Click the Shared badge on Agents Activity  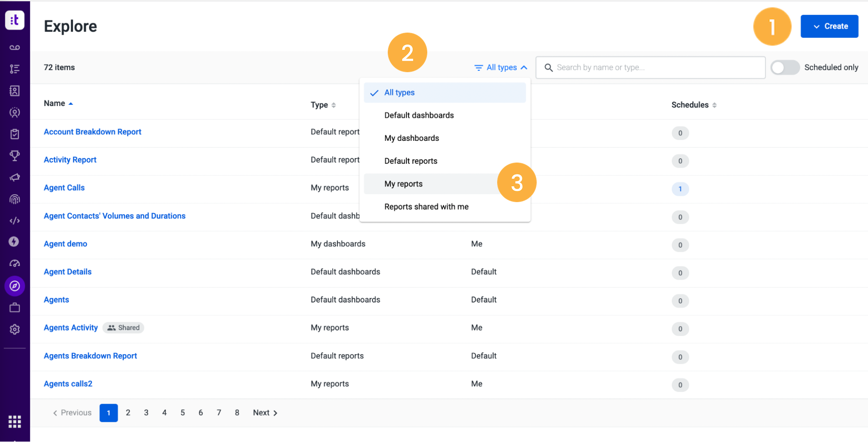123,328
